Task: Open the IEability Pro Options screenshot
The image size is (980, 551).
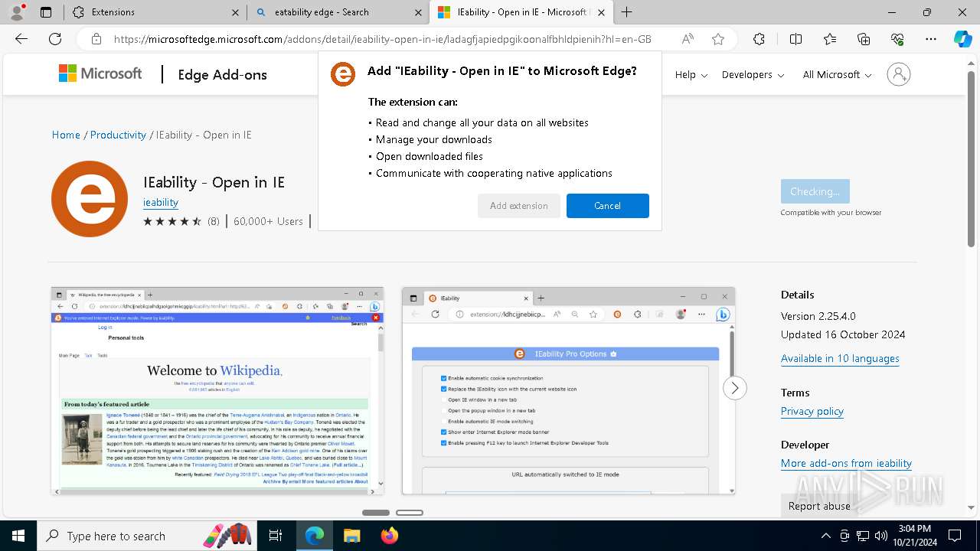Action: (x=568, y=391)
